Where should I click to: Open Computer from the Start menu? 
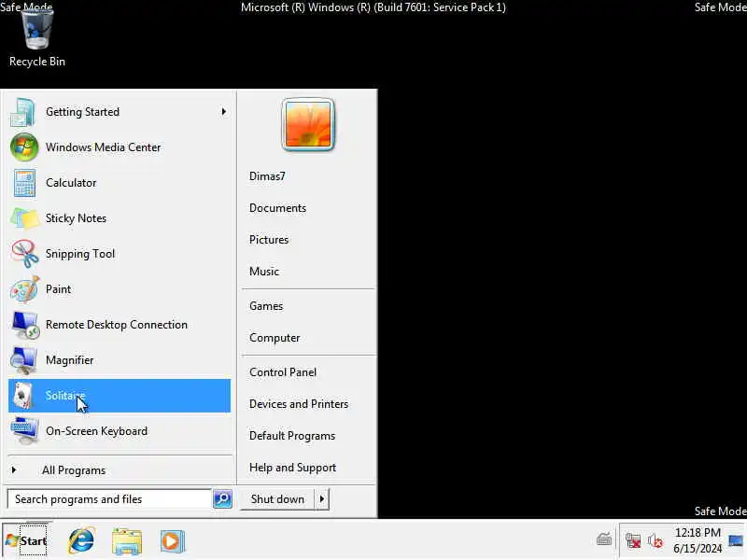click(x=275, y=338)
